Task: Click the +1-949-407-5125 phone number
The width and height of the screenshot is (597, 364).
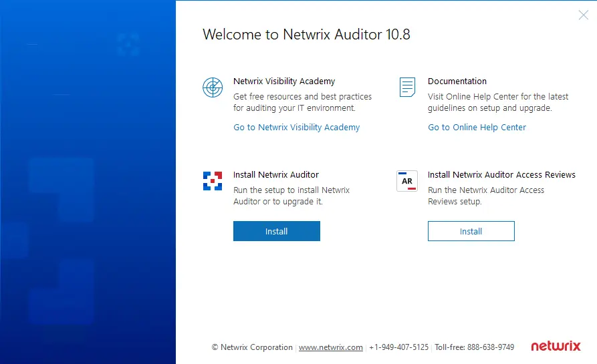Action: pos(398,347)
